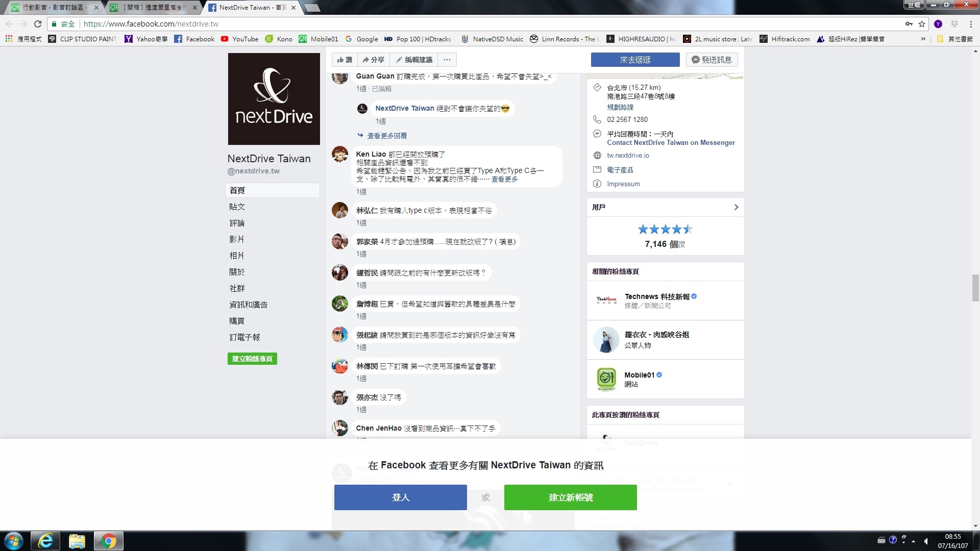The height and width of the screenshot is (551, 980).
Task: Open the YouTube bookmark
Action: pos(239,39)
